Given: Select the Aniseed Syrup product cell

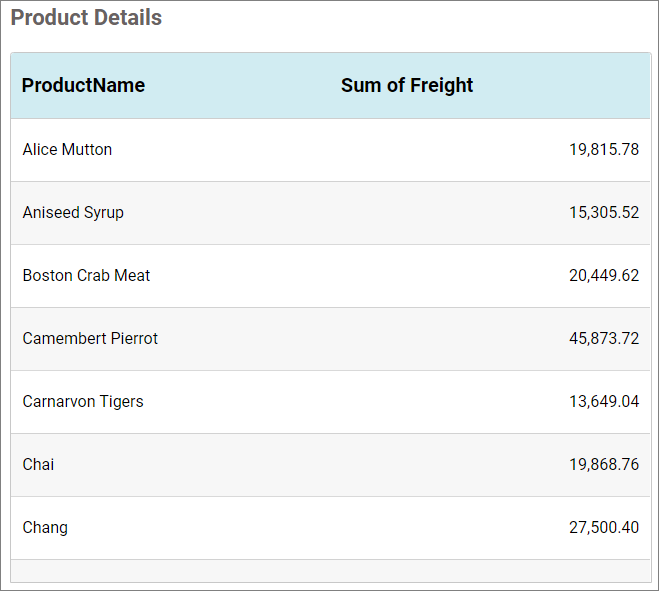Looking at the screenshot, I should (73, 213).
